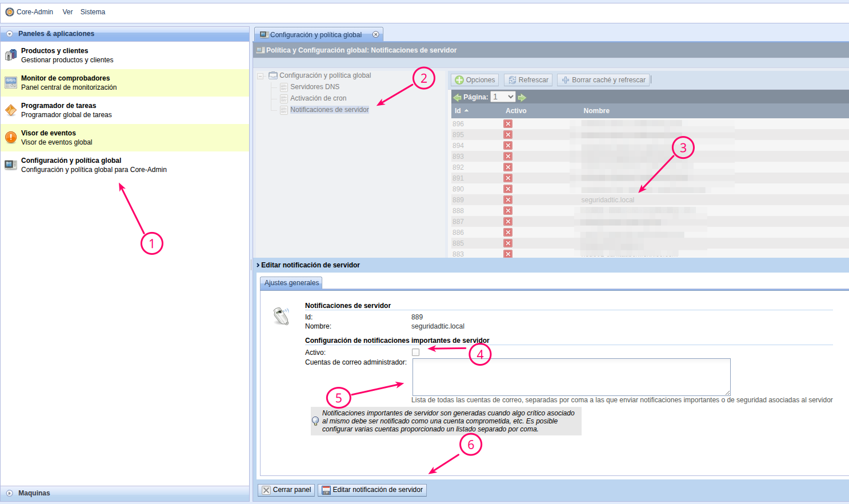Click the Productos y clientes panel icon
This screenshot has height=504, width=849.
11,55
